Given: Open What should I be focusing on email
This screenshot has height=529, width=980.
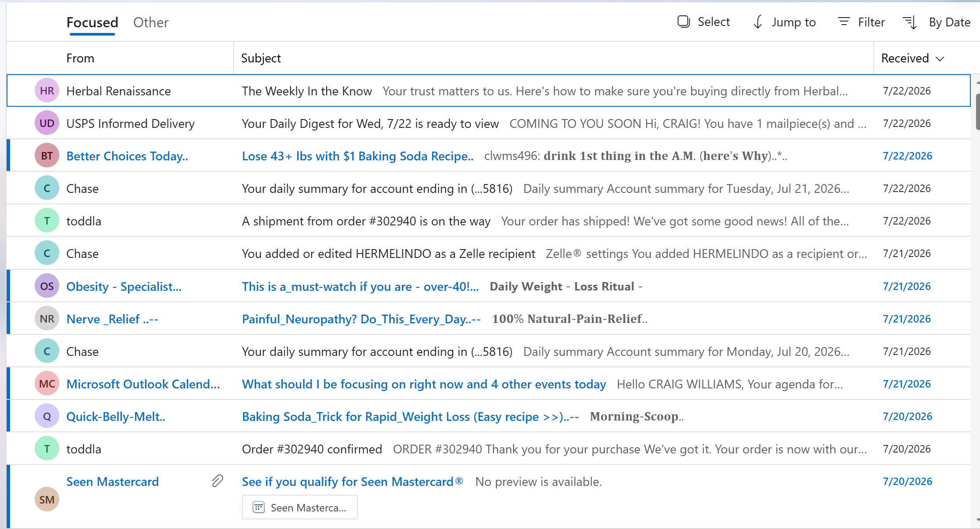Looking at the screenshot, I should click(x=489, y=384).
